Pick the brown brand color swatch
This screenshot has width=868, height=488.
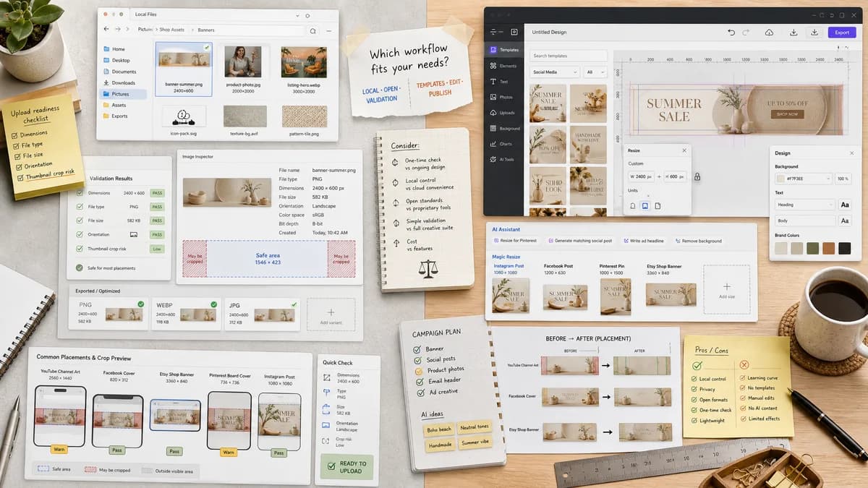[x=828, y=248]
